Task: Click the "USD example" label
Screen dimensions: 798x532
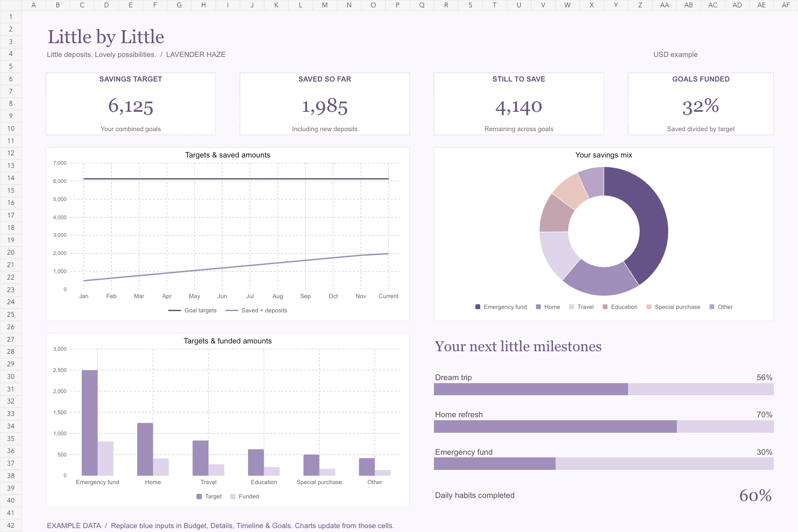Action: 675,54
